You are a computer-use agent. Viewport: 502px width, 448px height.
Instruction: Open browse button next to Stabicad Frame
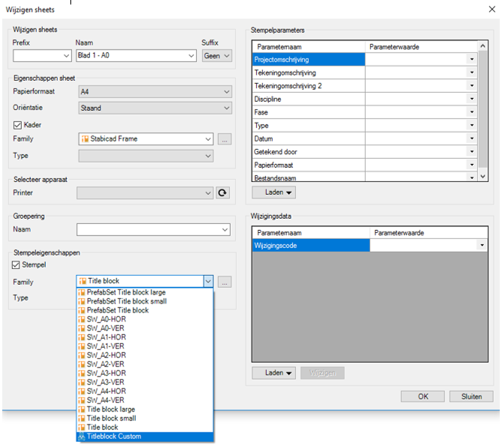[x=225, y=139]
